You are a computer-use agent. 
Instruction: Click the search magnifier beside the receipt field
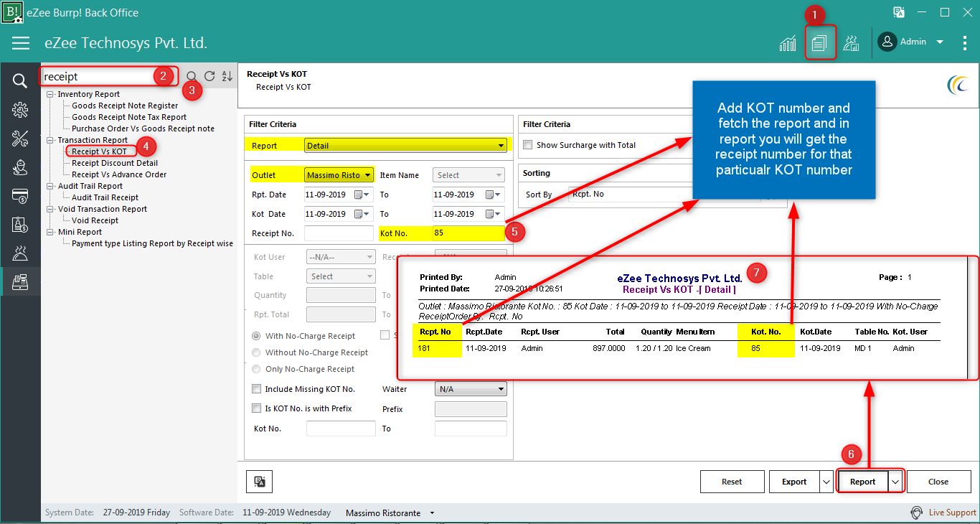tap(192, 77)
